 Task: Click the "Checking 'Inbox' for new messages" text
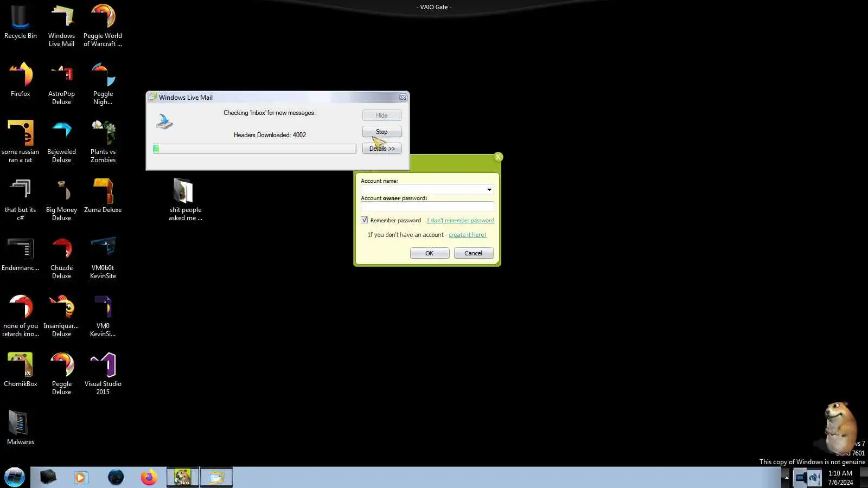[x=269, y=113]
